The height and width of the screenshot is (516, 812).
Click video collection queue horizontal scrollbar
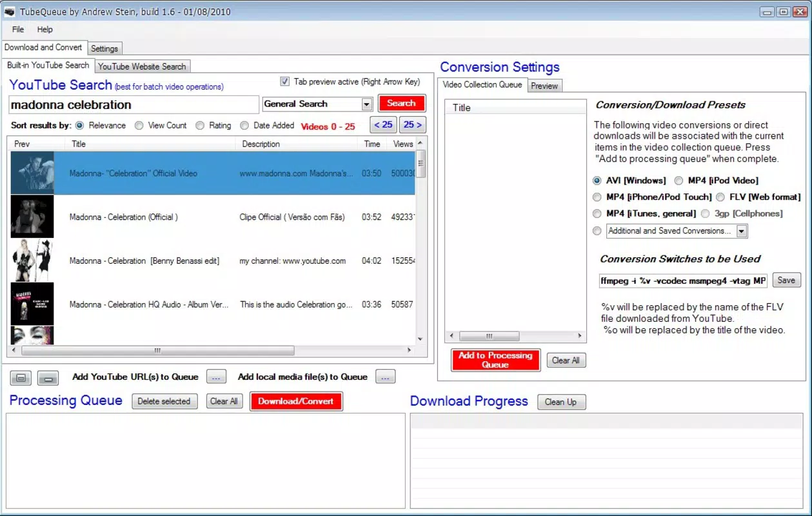(489, 336)
